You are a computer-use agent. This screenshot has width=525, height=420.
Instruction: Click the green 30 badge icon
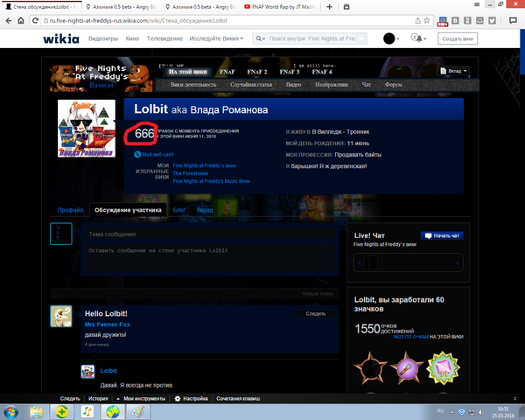(x=443, y=368)
